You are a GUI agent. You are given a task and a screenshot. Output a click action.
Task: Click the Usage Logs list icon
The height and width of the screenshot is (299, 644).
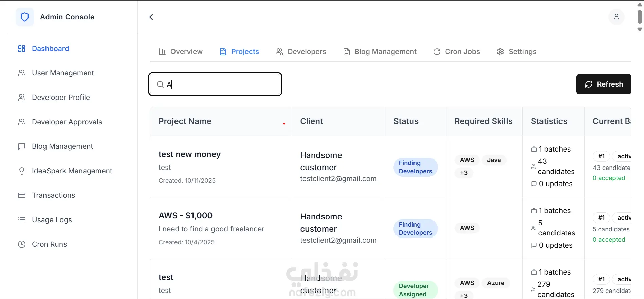pos(22,220)
